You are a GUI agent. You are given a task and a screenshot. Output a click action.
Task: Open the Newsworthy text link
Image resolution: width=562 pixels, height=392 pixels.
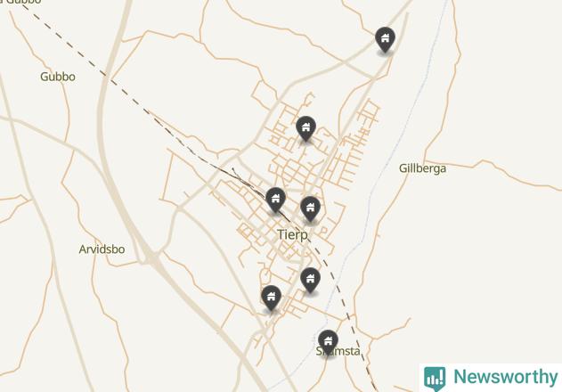coord(505,377)
